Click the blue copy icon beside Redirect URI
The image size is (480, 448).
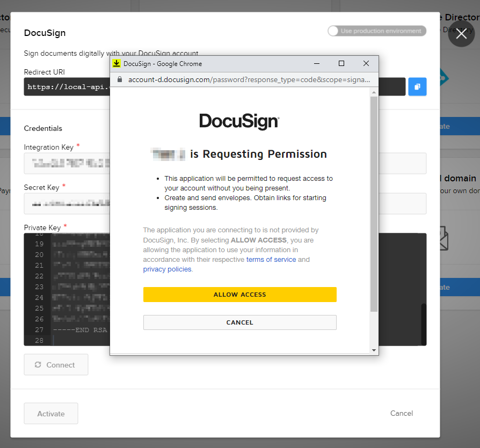tap(417, 86)
